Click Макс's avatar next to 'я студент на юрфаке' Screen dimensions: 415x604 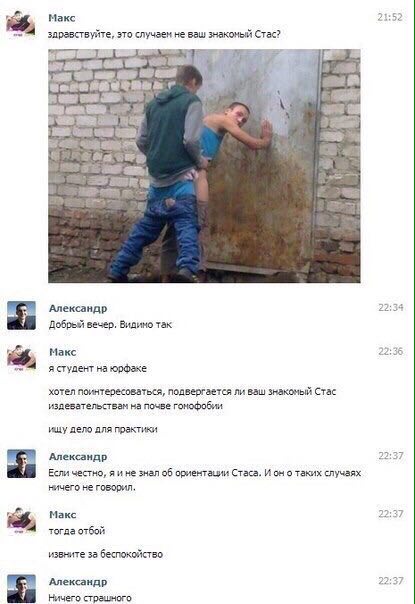click(x=21, y=359)
